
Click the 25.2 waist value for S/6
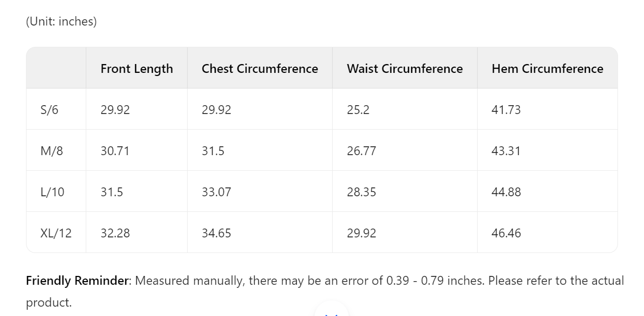[358, 110]
